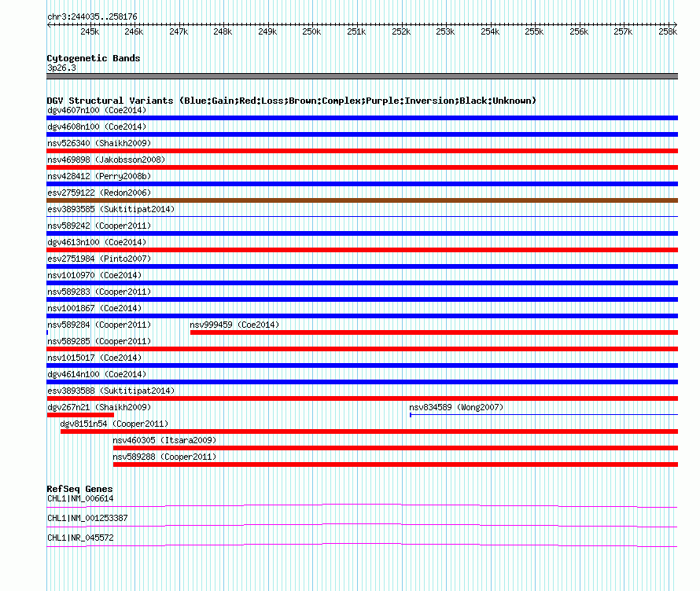Viewport: 700px width, 591px height.
Task: Click the esv3893585 (Suktitipat2014) label
Action: 111,209
